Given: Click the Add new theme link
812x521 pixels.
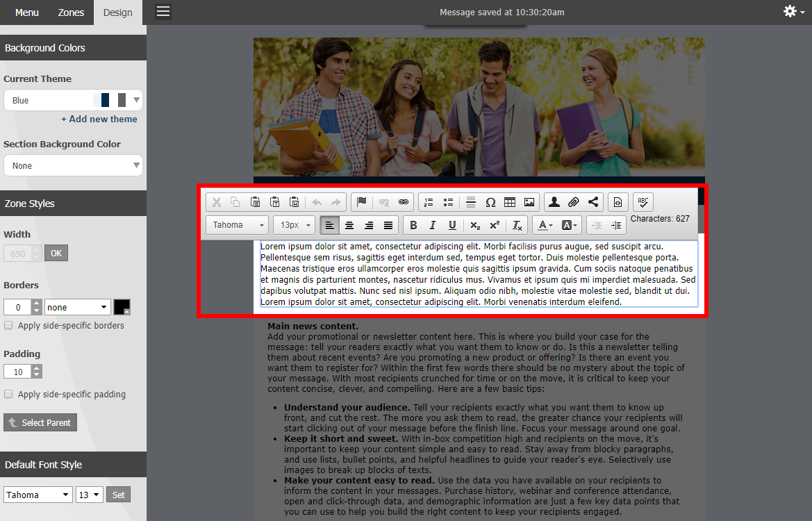Looking at the screenshot, I should coord(99,119).
